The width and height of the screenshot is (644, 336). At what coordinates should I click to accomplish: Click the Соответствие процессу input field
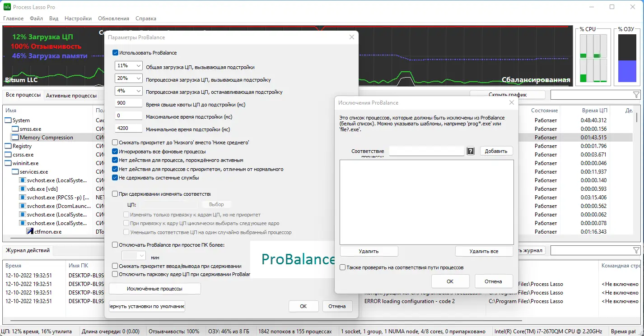pyautogui.click(x=427, y=151)
